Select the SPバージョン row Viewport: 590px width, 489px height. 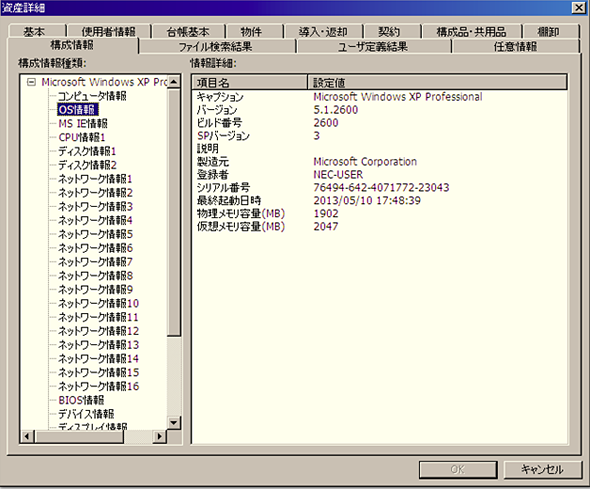pos(380,136)
